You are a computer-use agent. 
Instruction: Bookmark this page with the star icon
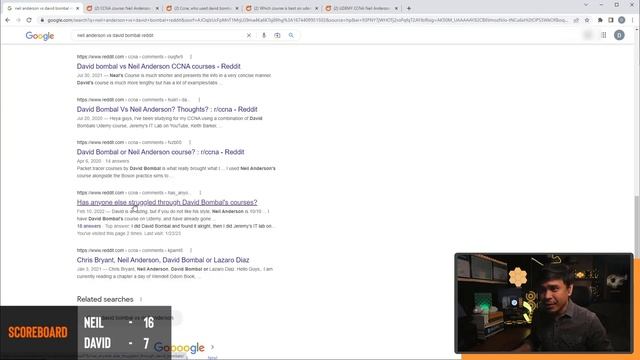587,20
